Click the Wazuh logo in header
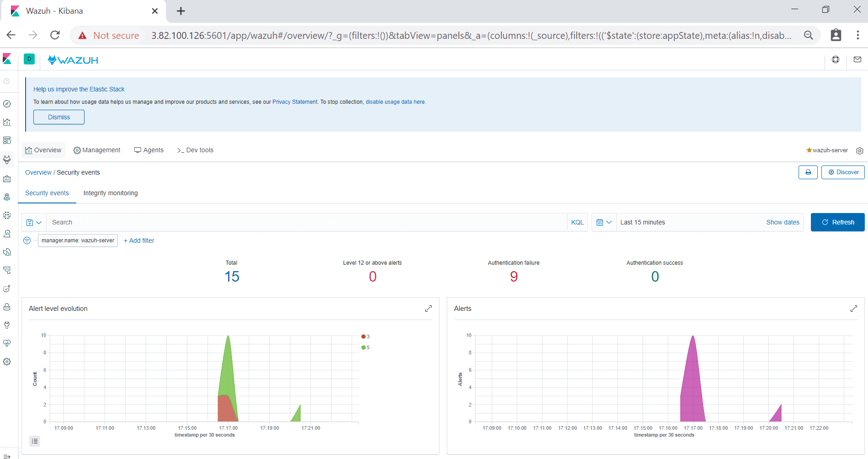The height and width of the screenshot is (459, 868). tap(73, 60)
